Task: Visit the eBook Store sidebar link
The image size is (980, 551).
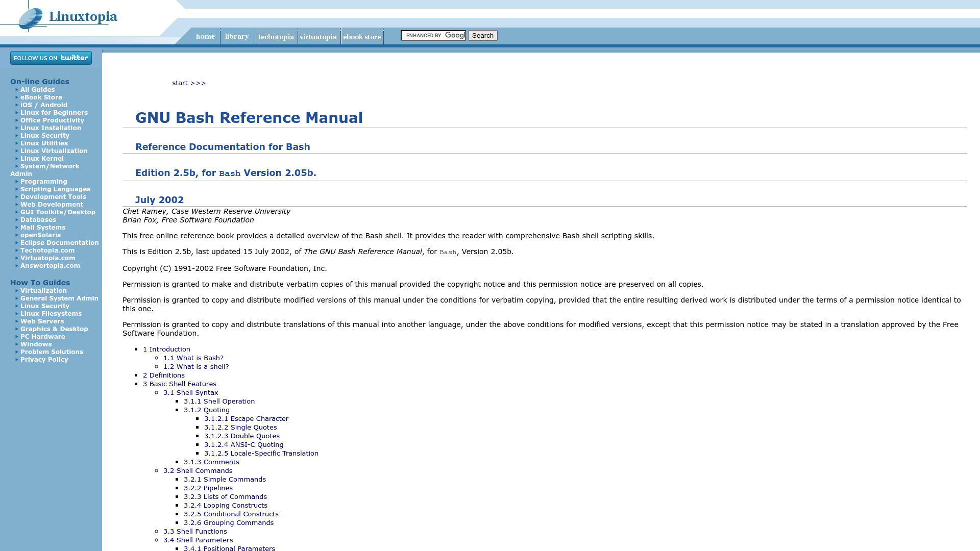Action: 41,97
